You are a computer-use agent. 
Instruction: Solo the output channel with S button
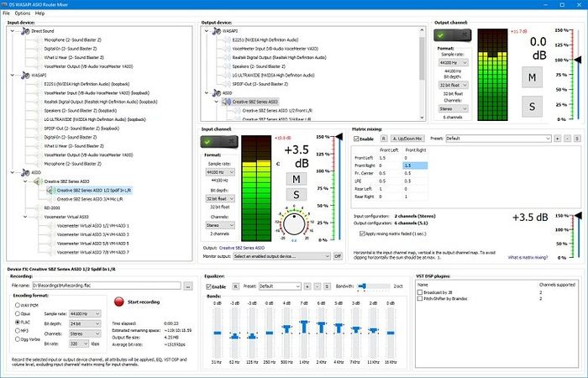(532, 105)
